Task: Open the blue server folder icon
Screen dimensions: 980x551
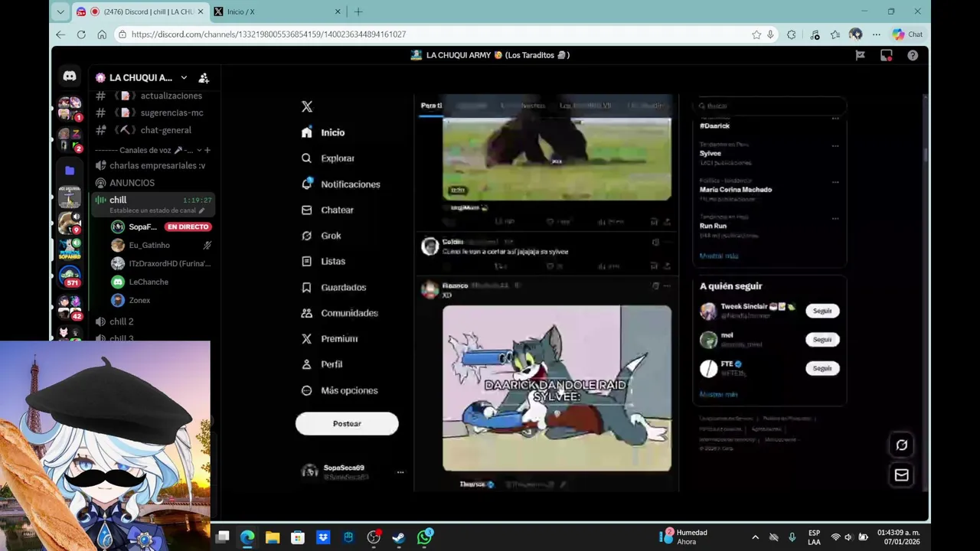Action: (x=70, y=171)
